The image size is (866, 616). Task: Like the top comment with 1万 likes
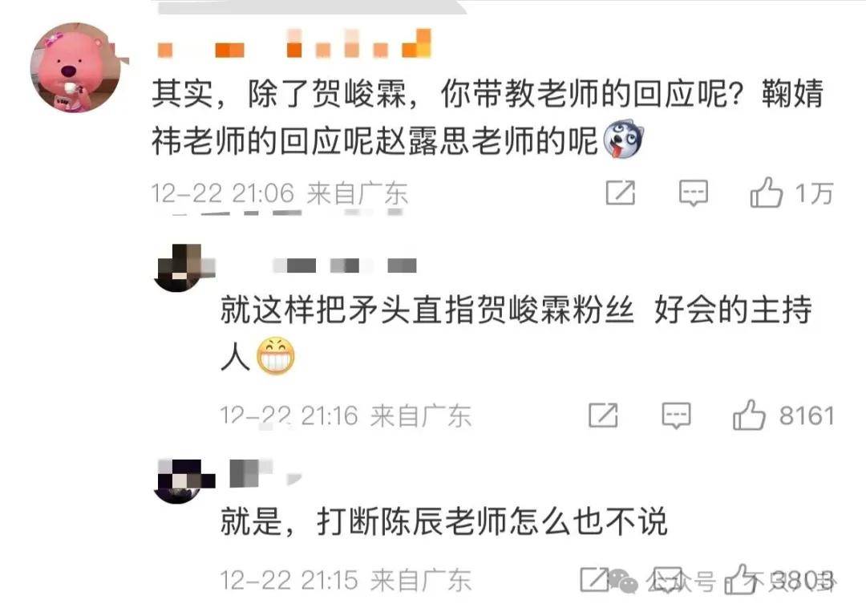tap(766, 192)
